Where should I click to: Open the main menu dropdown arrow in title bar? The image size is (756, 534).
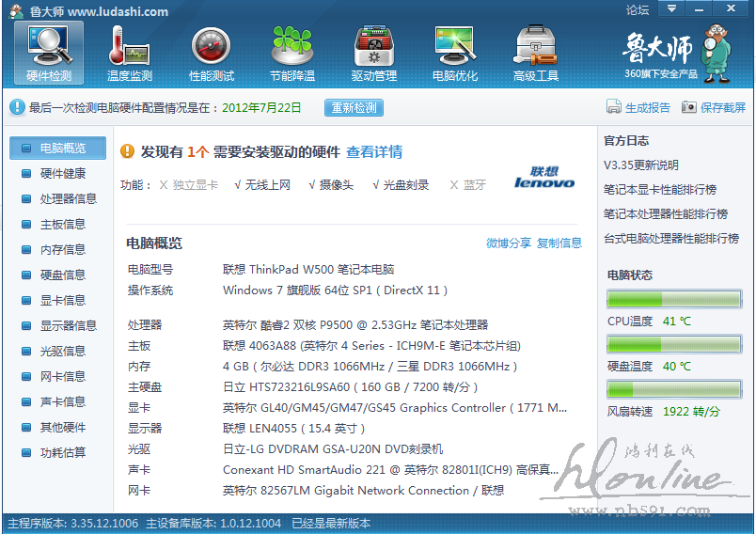670,9
